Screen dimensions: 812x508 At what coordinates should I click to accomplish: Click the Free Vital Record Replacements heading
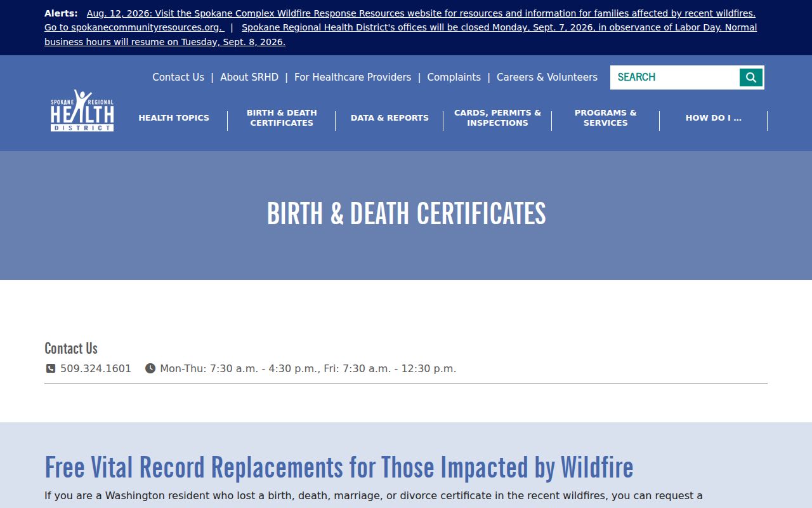pos(339,467)
